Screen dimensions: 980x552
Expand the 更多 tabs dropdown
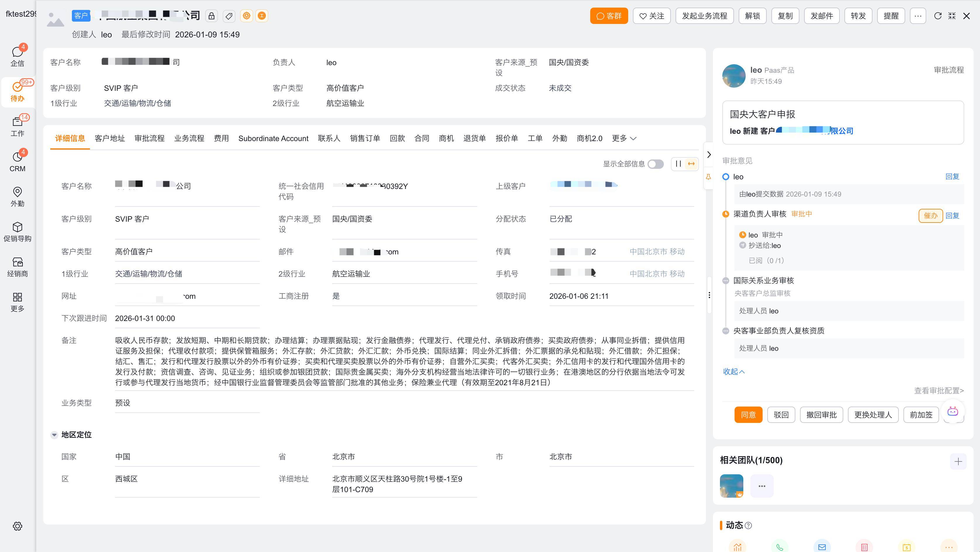[x=624, y=138]
